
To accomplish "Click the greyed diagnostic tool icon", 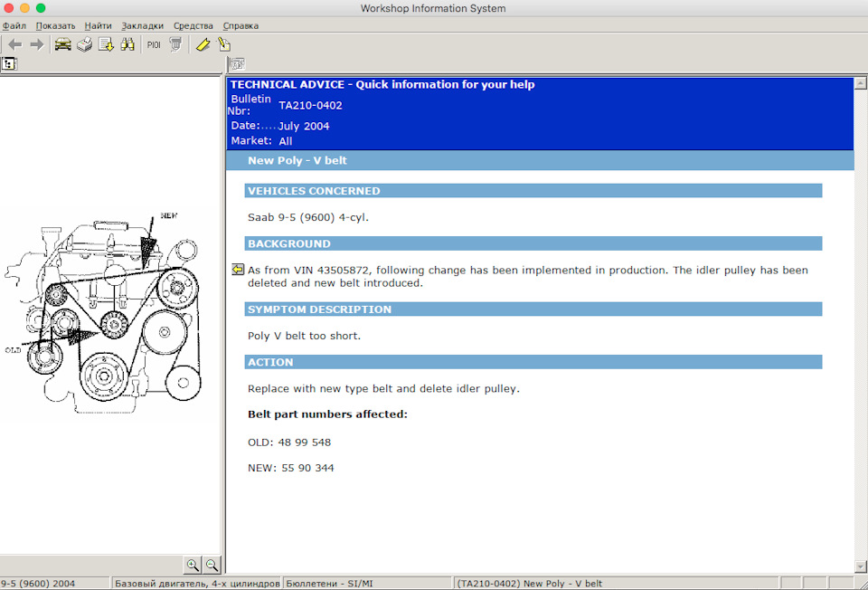I will (175, 45).
